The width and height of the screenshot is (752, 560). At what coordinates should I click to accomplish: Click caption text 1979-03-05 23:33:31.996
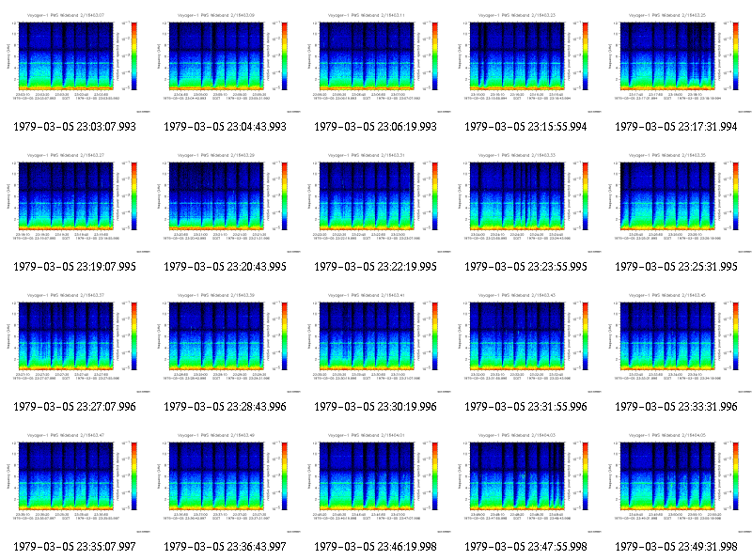coord(676,407)
